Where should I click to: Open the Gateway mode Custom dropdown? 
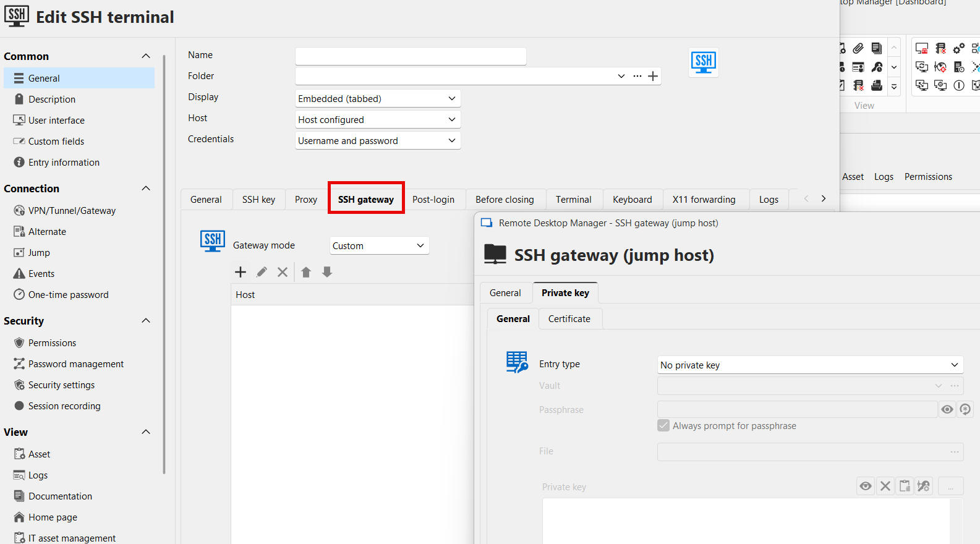pos(379,246)
